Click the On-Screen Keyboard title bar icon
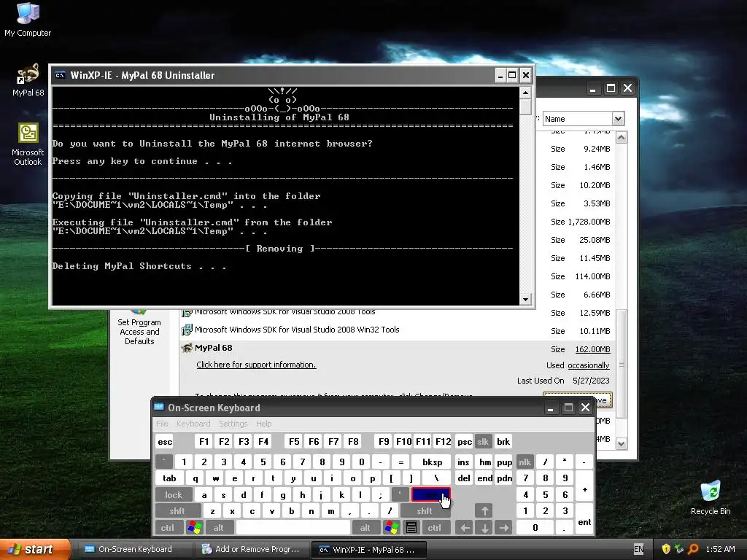The image size is (747, 560). pos(159,408)
